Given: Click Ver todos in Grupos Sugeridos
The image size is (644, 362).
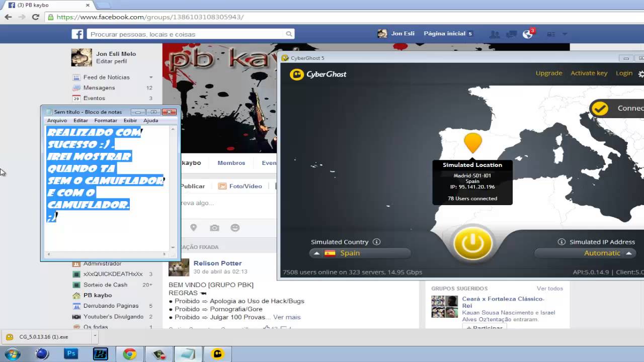Looking at the screenshot, I should pos(549,289).
